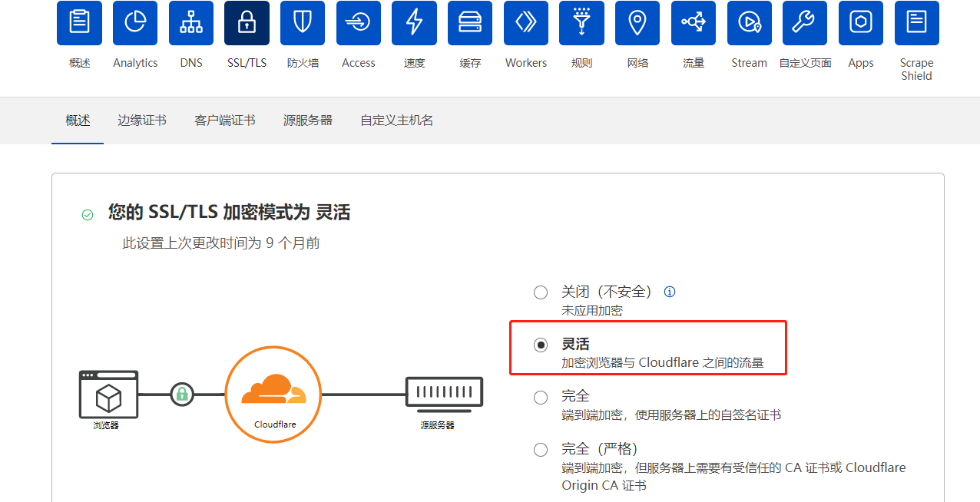
Task: Click the 源服务器 server icon in diagram
Action: pos(444,394)
